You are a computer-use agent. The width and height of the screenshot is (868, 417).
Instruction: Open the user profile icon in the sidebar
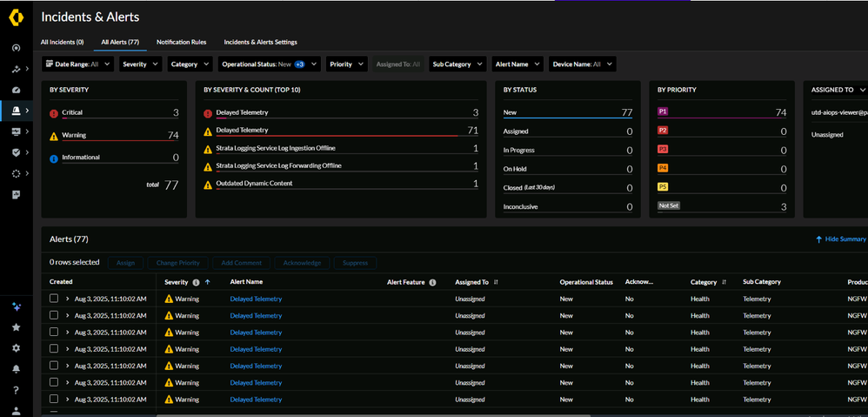click(x=16, y=410)
